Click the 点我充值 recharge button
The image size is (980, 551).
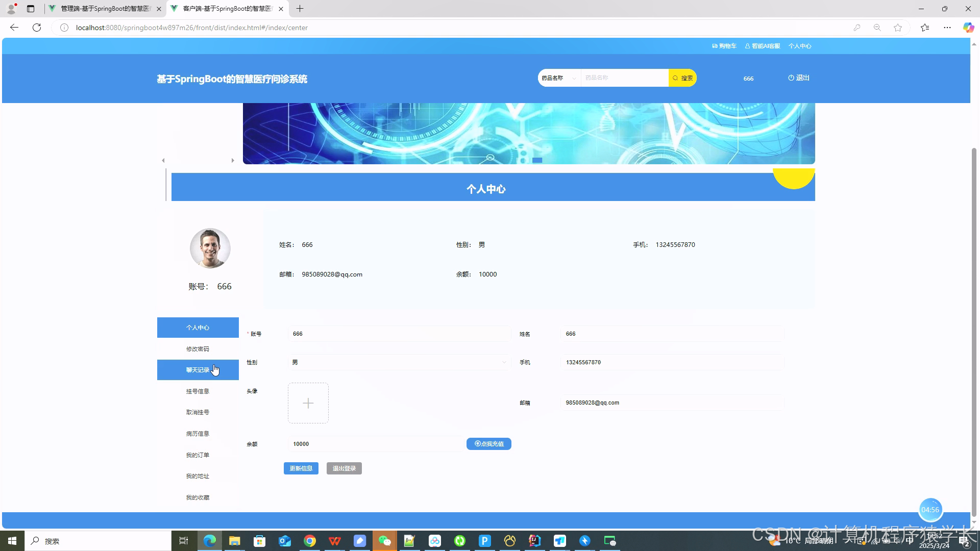488,443
